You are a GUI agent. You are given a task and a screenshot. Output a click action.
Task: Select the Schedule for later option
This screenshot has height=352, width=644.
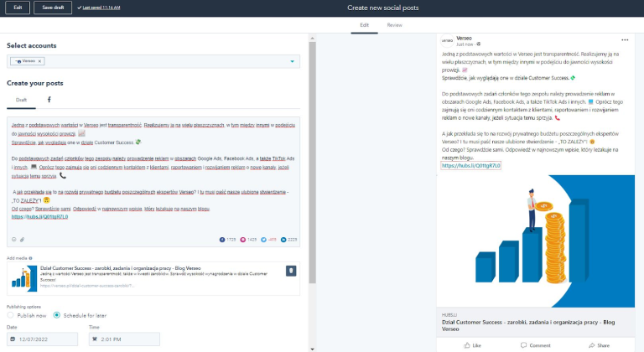pyautogui.click(x=57, y=315)
